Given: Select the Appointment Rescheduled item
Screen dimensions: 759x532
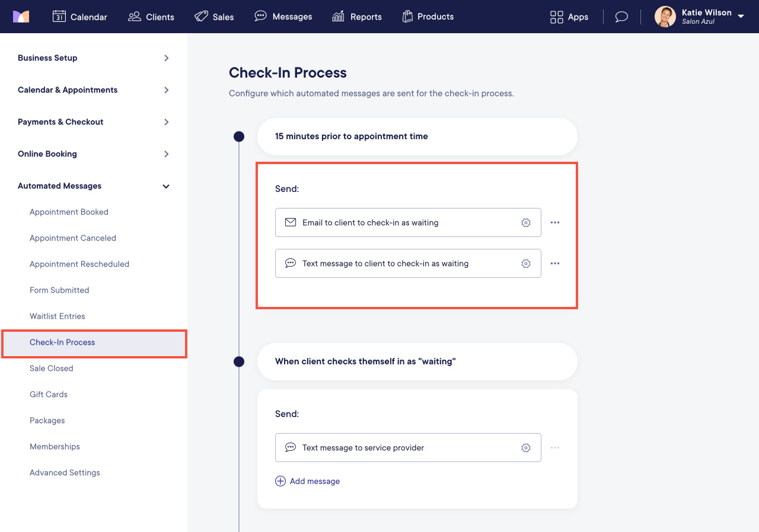Looking at the screenshot, I should point(79,264).
